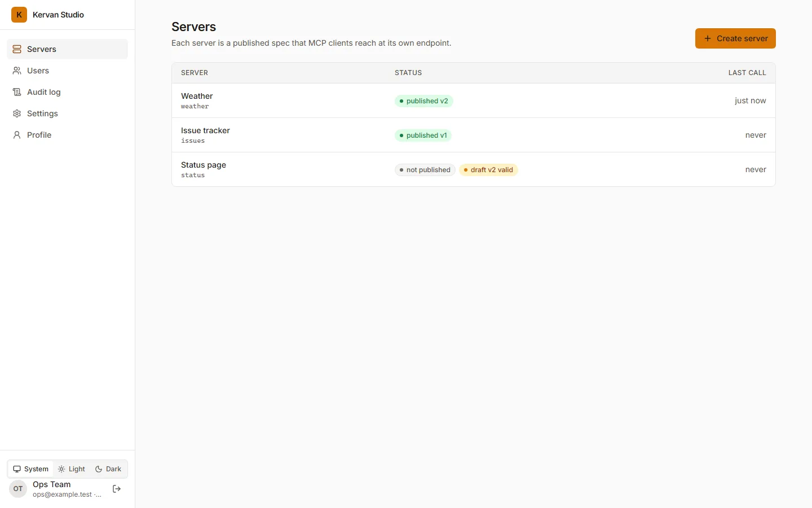This screenshot has width=812, height=508.
Task: Click the Users people icon in sidebar
Action: 17,71
